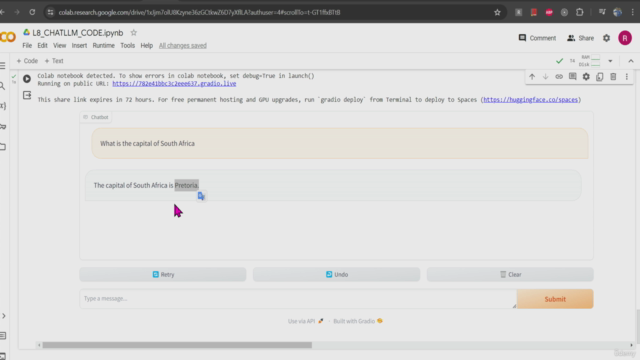Open the table of contents sidebar icon

click(x=3, y=65)
